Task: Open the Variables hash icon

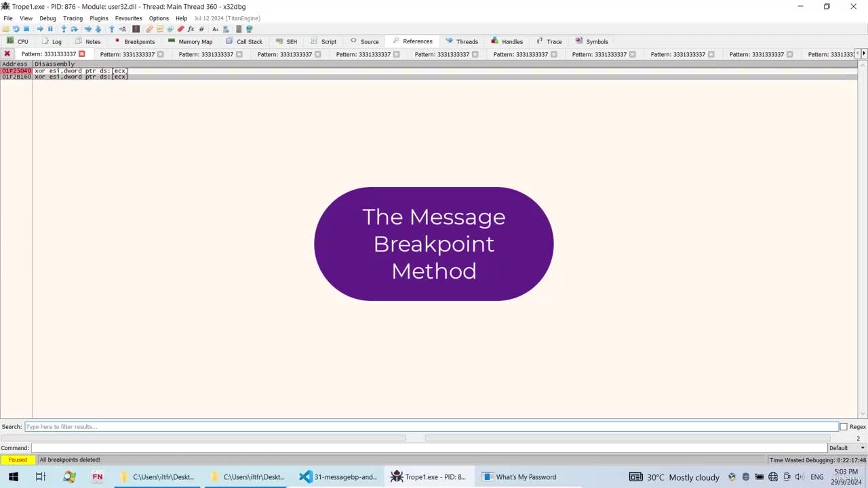Action: click(x=201, y=29)
